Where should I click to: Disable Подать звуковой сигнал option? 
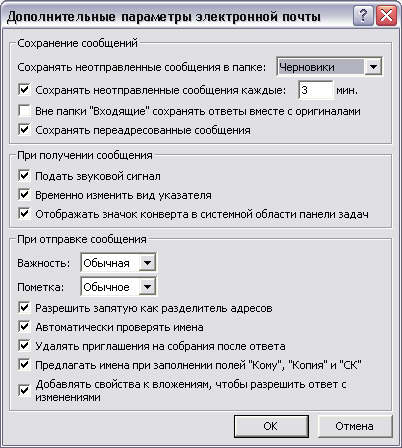[x=24, y=176]
